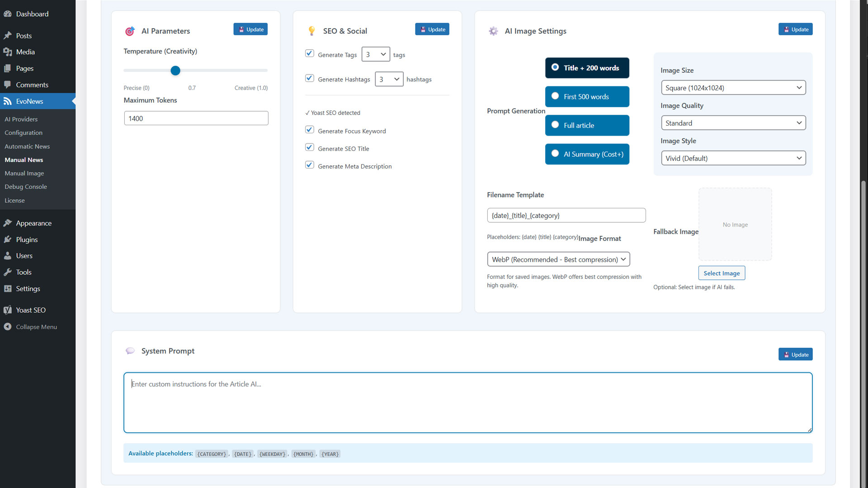Click the Appearance paintbrush icon
The image size is (868, 488).
coord(8,223)
